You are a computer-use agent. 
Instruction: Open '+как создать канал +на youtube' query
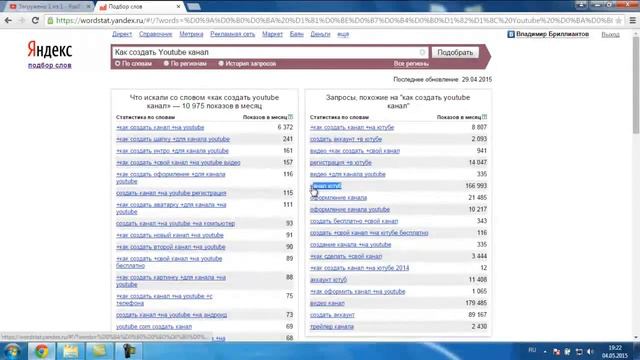[x=160, y=127]
